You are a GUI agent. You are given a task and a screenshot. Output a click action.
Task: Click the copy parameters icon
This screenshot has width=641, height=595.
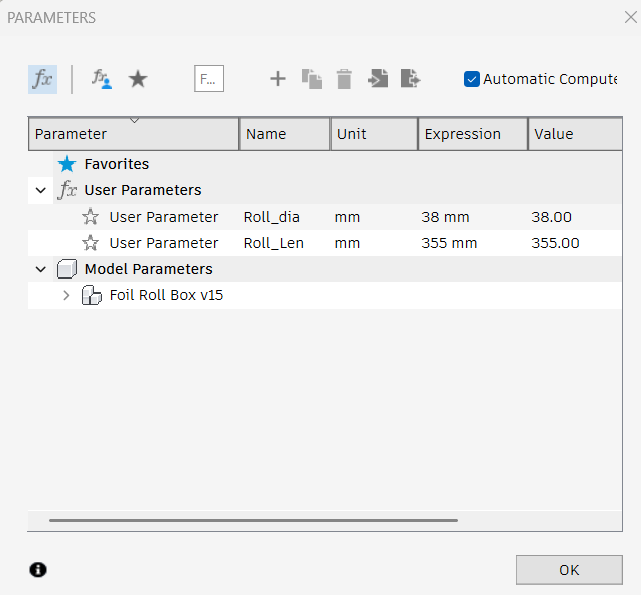click(x=312, y=79)
